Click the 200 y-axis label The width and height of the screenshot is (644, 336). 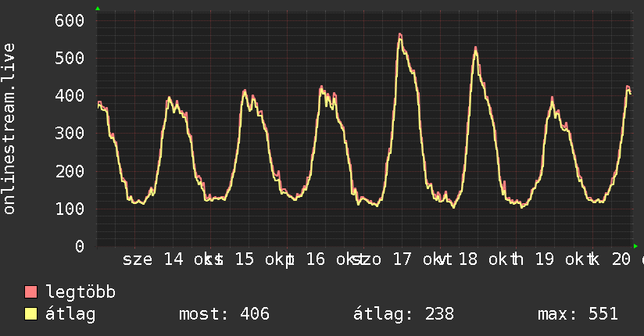(70, 171)
